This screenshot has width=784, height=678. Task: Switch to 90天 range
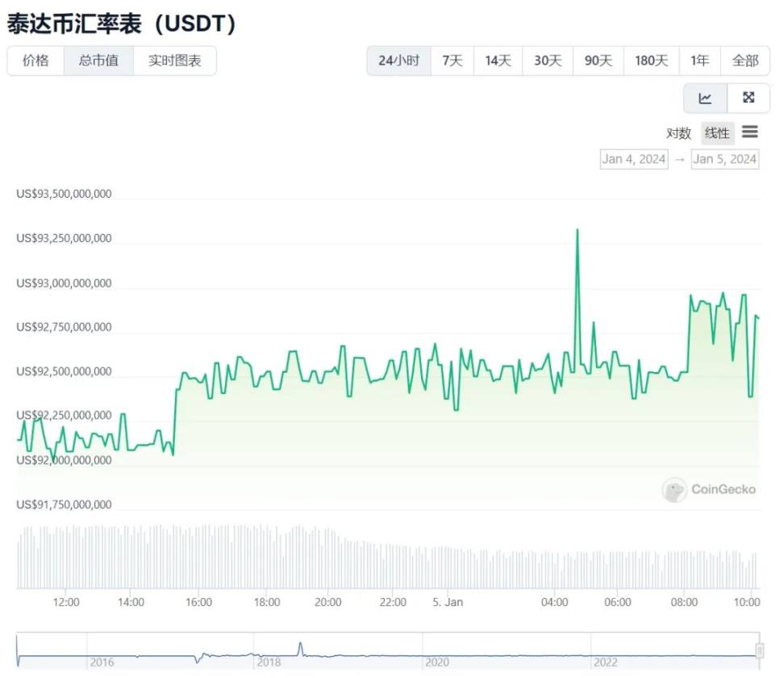coord(598,61)
